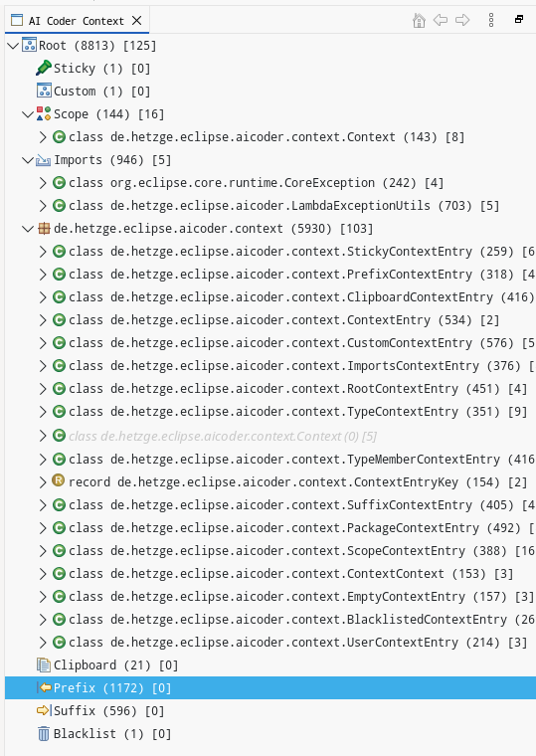Image resolution: width=536 pixels, height=756 pixels.
Task: Collapse the Imports node
Action: click(x=28, y=160)
